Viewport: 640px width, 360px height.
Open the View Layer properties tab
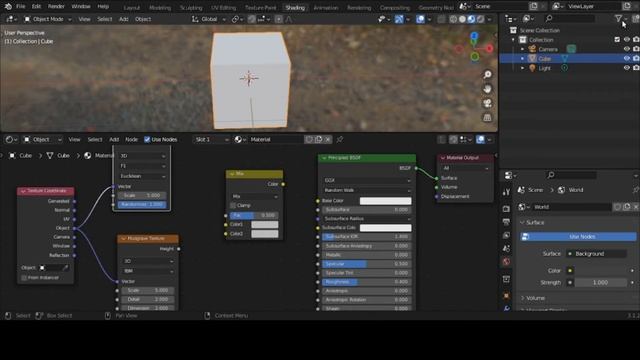click(x=507, y=236)
